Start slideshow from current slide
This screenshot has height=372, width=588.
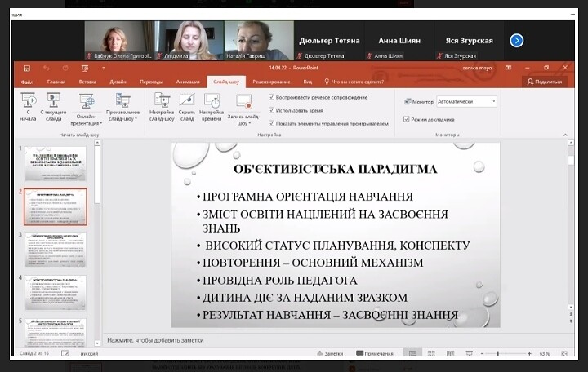pyautogui.click(x=53, y=106)
